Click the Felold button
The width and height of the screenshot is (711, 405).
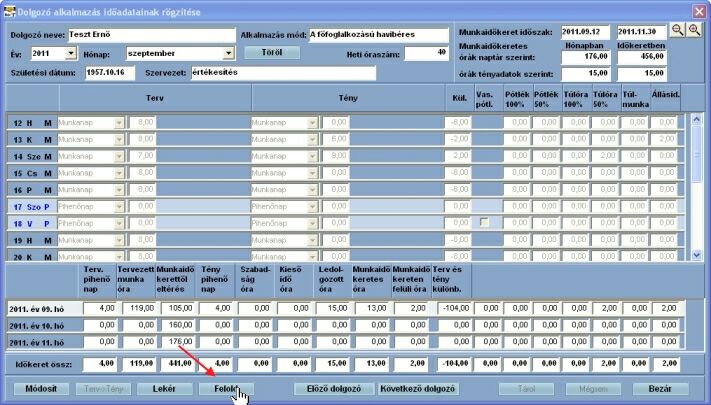coord(226,389)
